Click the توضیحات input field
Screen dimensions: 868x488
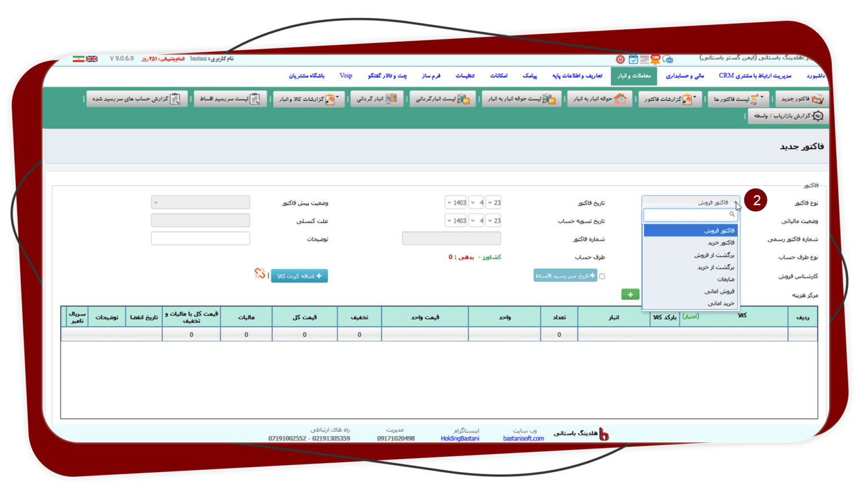201,238
